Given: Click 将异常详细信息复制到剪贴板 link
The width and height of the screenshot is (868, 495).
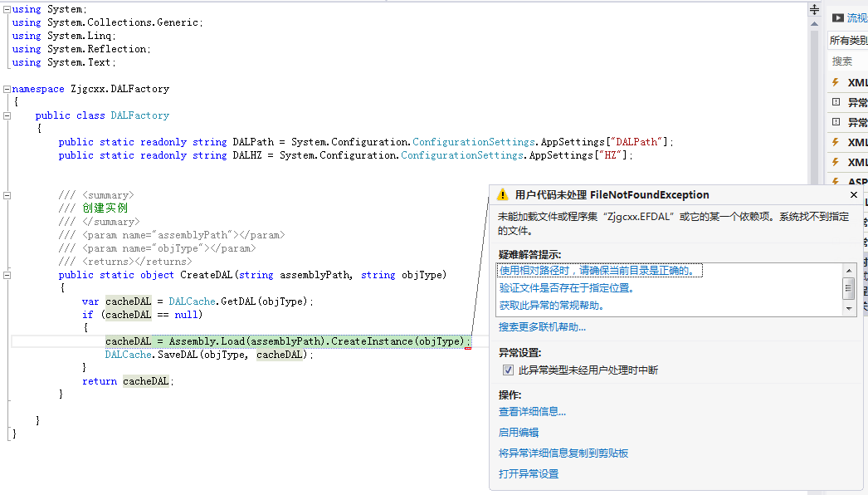Looking at the screenshot, I should 563,453.
